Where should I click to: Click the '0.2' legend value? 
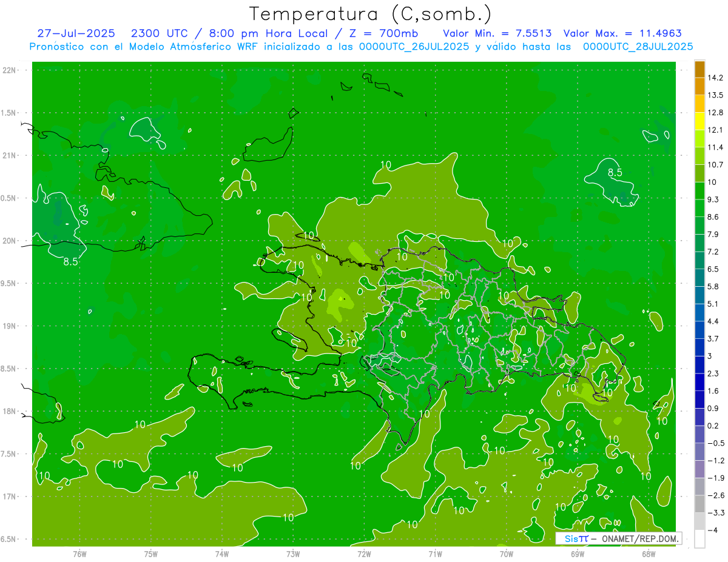(x=713, y=426)
